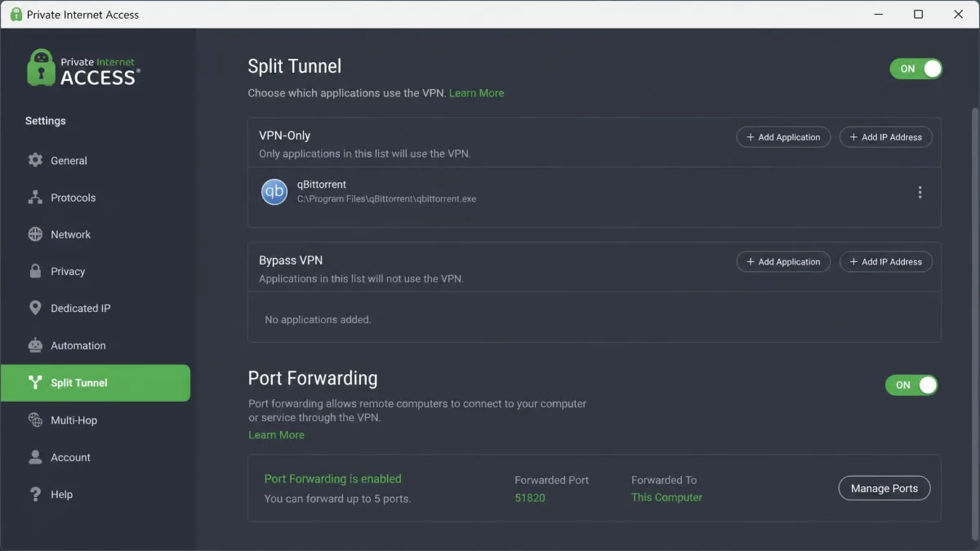
Task: Click the Protocols network icon
Action: coord(35,198)
